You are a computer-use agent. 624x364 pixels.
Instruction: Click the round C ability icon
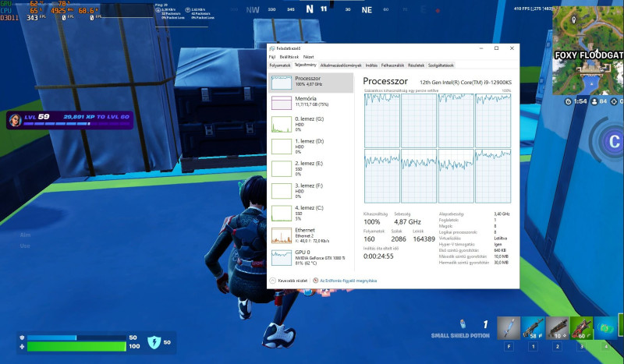click(614, 141)
